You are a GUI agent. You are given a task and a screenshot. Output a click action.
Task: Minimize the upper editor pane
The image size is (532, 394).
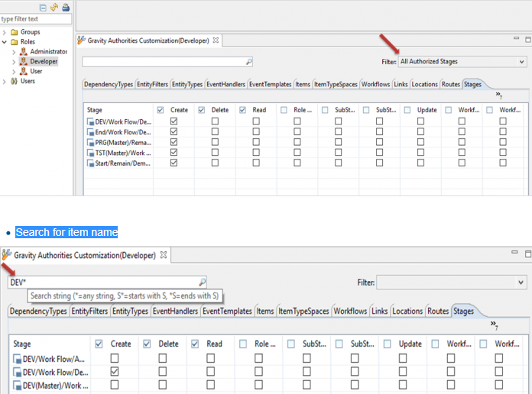[x=516, y=38]
